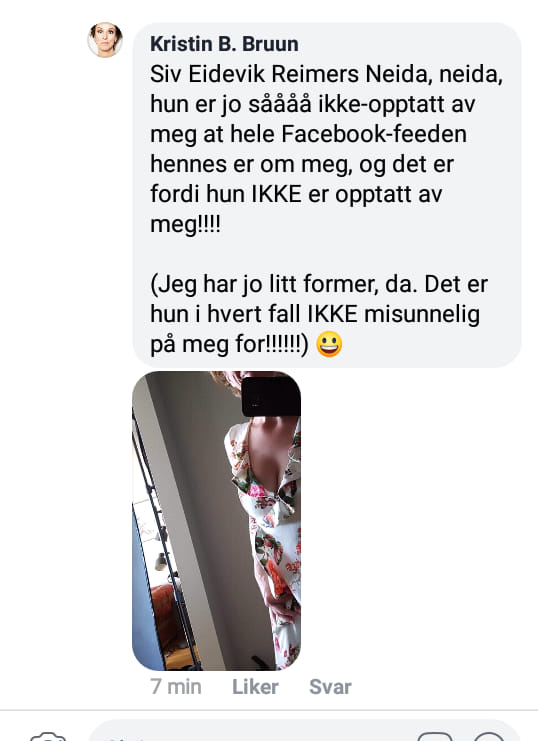The height and width of the screenshot is (741, 538).
Task: Open the attached floral dress photo
Action: [217, 520]
